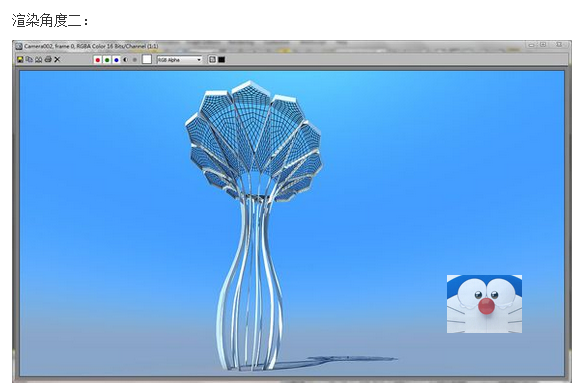Click the Clear (X) icon

click(57, 59)
